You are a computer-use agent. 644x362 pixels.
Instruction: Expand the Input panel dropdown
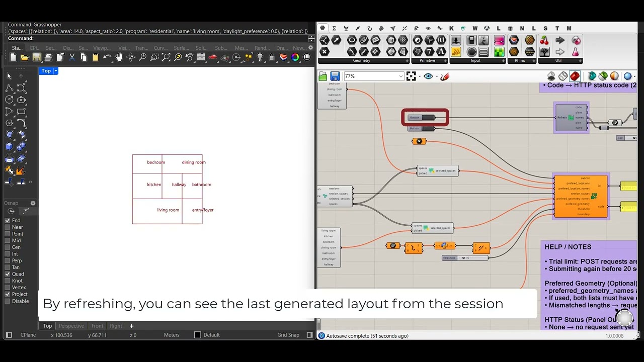(504, 61)
